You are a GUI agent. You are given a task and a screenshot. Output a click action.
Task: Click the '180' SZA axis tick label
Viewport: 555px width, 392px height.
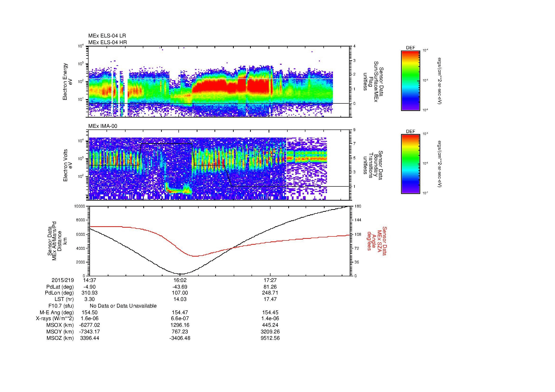pyautogui.click(x=358, y=206)
